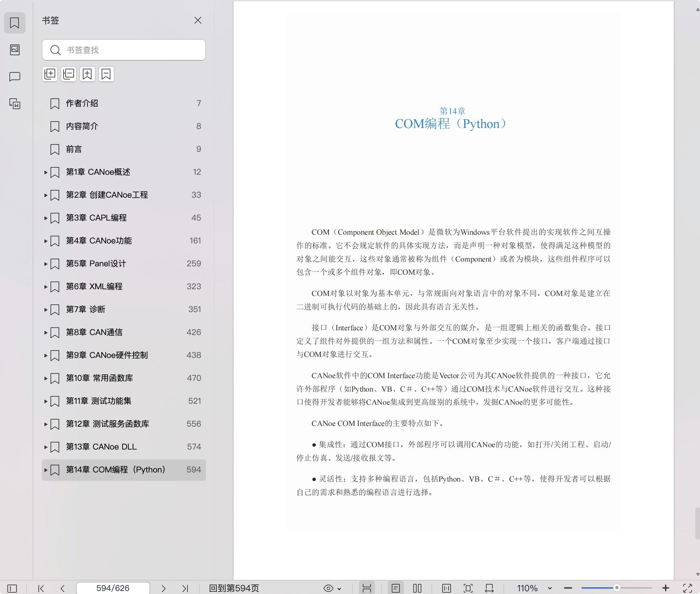Viewport: 700px width, 594px height.
Task: Expand all bookmarks using the expand-all icon
Action: (50, 74)
